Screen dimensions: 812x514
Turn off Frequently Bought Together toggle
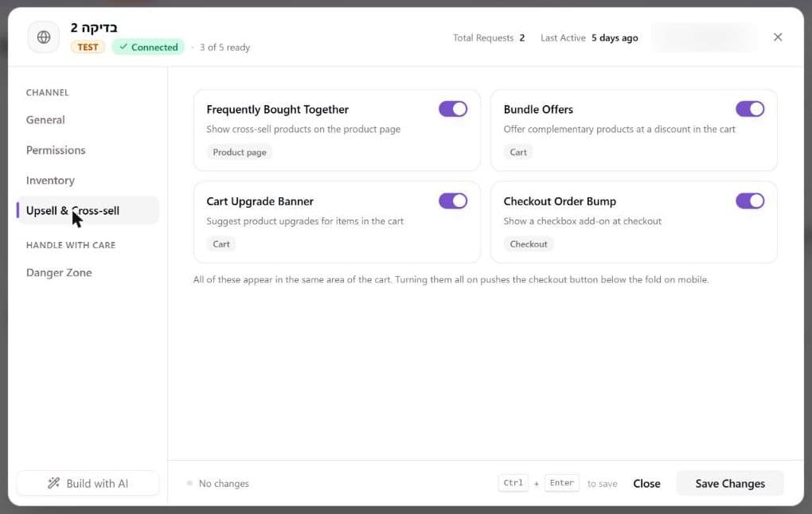tap(453, 109)
